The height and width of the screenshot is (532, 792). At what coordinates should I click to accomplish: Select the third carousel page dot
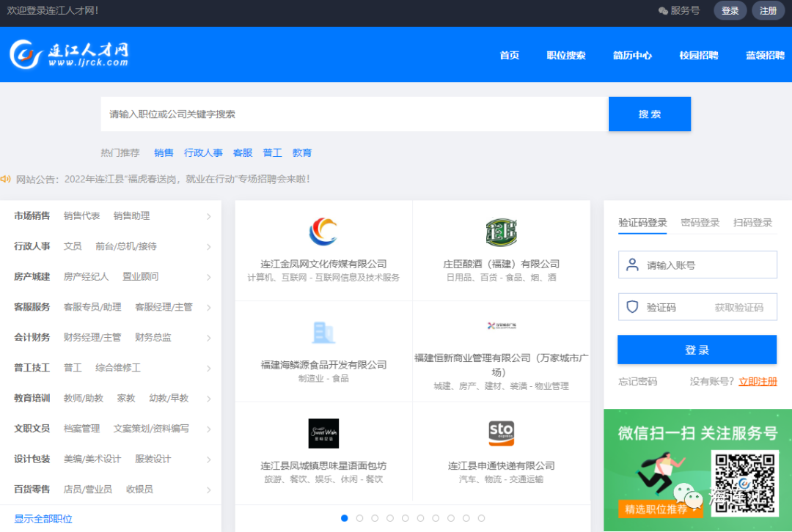(x=375, y=518)
